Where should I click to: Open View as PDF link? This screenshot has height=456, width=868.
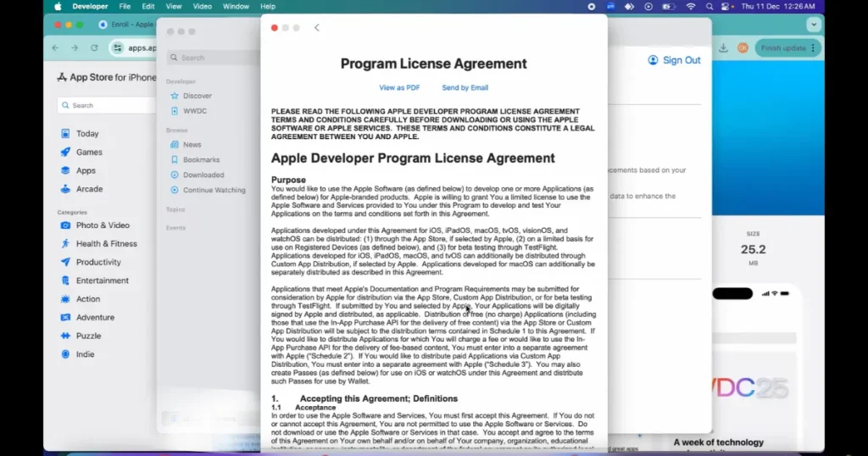click(x=399, y=87)
